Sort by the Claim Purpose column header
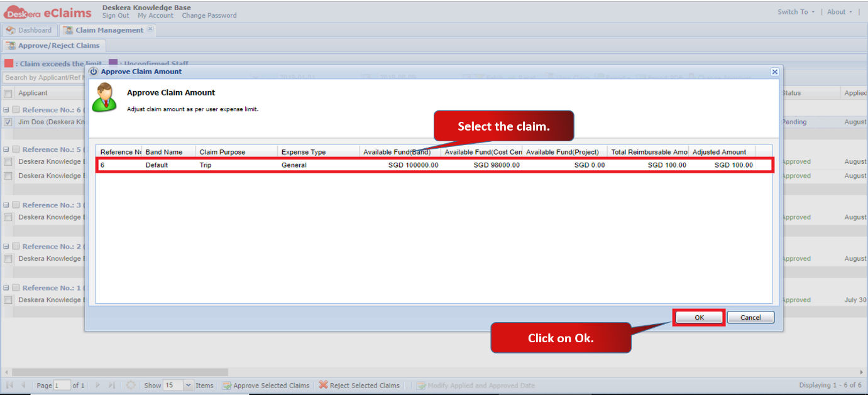The height and width of the screenshot is (395, 868). pyautogui.click(x=236, y=152)
